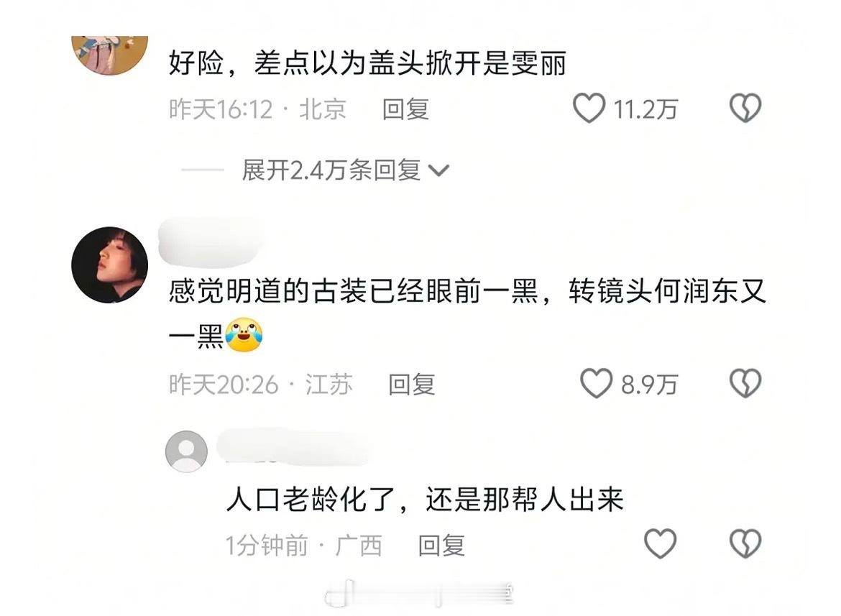841x616 pixels.
Task: Reply to the Guangxi comment via 回复
Action: (441, 546)
